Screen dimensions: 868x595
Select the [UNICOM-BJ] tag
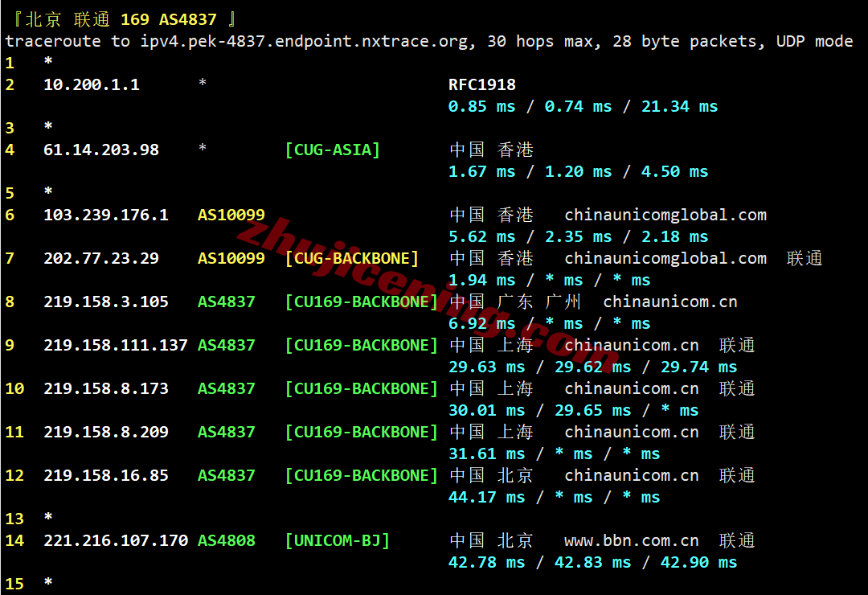point(337,540)
